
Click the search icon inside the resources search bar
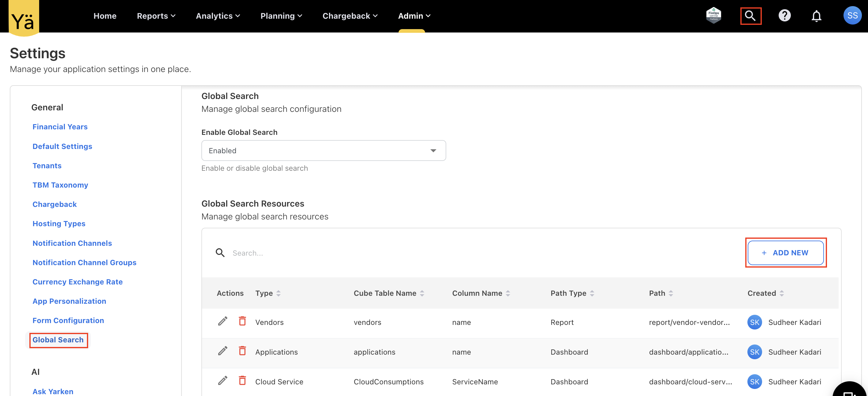click(x=220, y=253)
